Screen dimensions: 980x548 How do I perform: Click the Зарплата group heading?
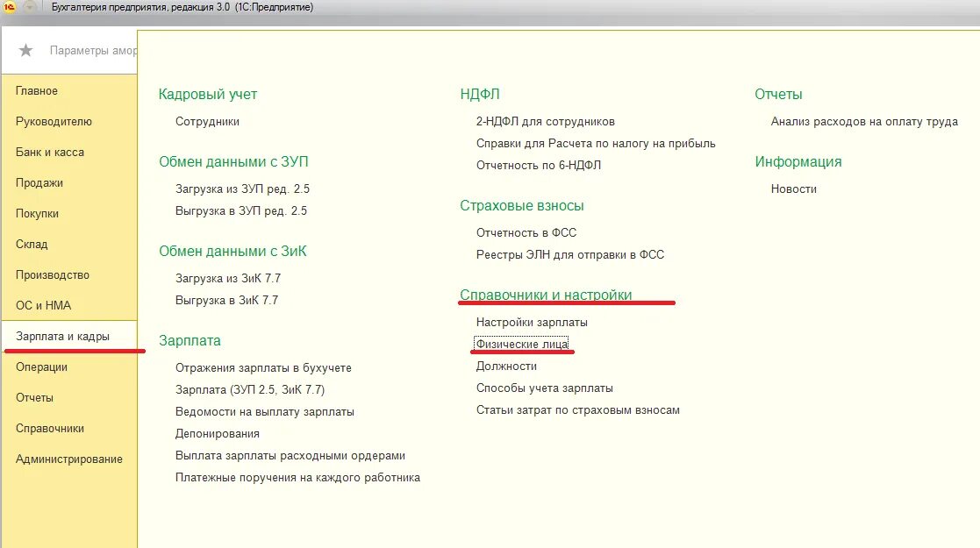point(190,340)
